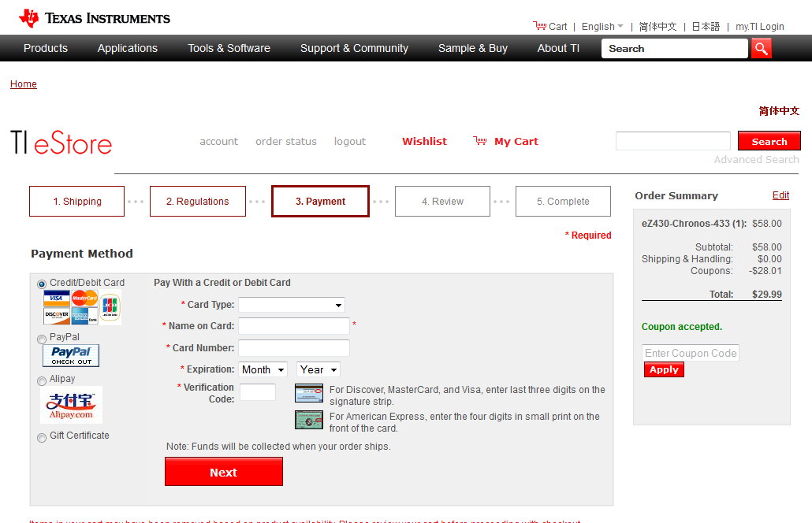This screenshot has width=812, height=523.
Task: Click the signature strip card image
Action: click(x=309, y=393)
